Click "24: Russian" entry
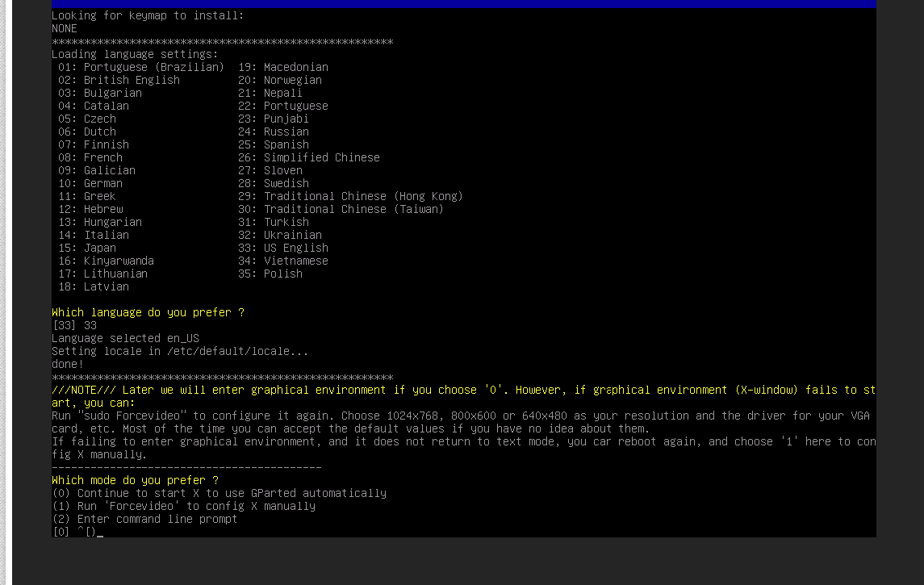Viewport: 924px width, 585px height. pos(274,132)
